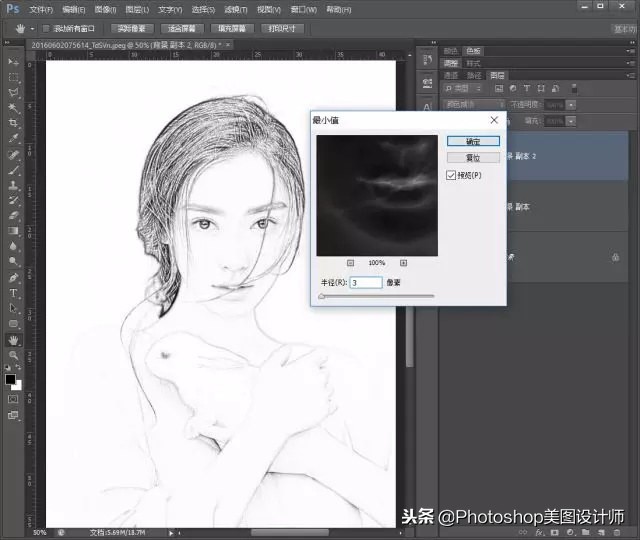Open the 图像(I) menu
Screen dimensions: 640x540
pos(105,9)
